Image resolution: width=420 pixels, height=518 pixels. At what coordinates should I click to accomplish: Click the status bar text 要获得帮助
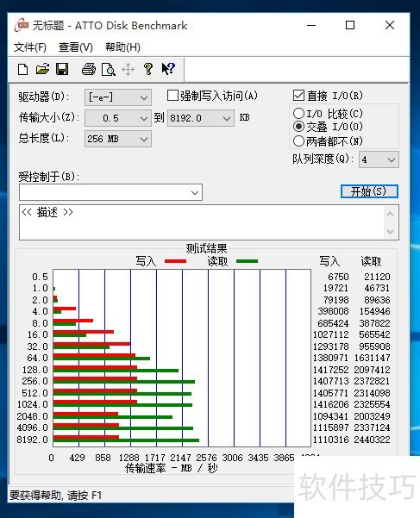(x=55, y=495)
